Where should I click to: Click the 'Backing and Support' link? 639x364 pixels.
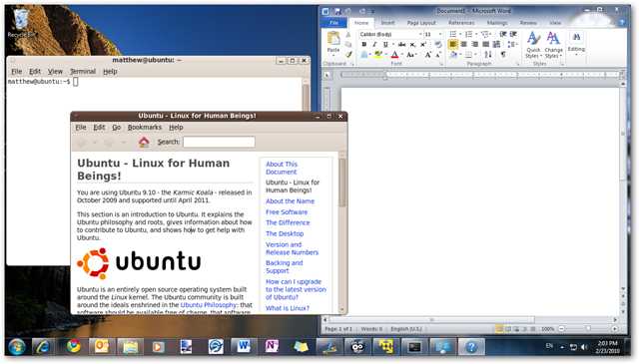pyautogui.click(x=284, y=266)
